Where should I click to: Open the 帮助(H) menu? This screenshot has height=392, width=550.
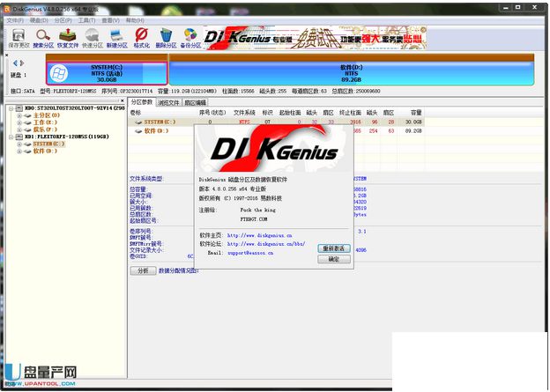[x=135, y=20]
